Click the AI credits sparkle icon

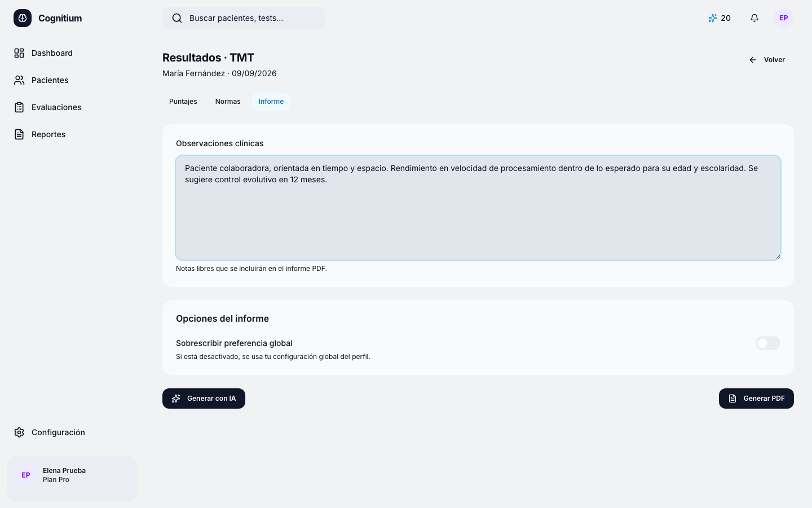tap(713, 18)
